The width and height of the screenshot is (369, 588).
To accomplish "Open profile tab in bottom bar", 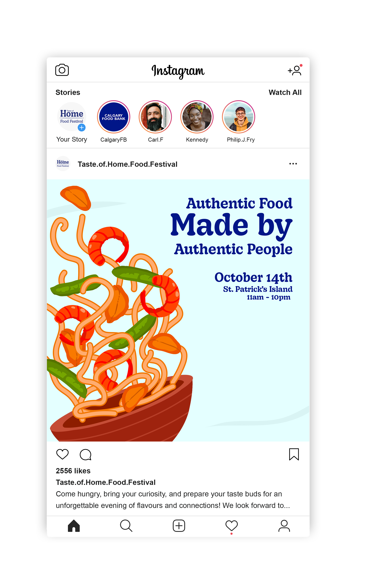I will [284, 526].
